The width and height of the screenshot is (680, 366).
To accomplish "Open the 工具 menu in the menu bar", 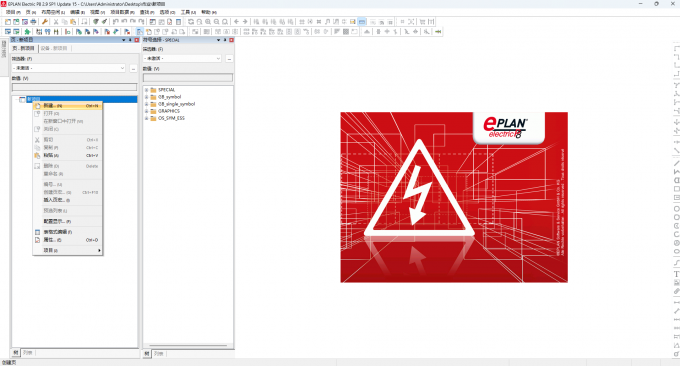I will point(188,12).
